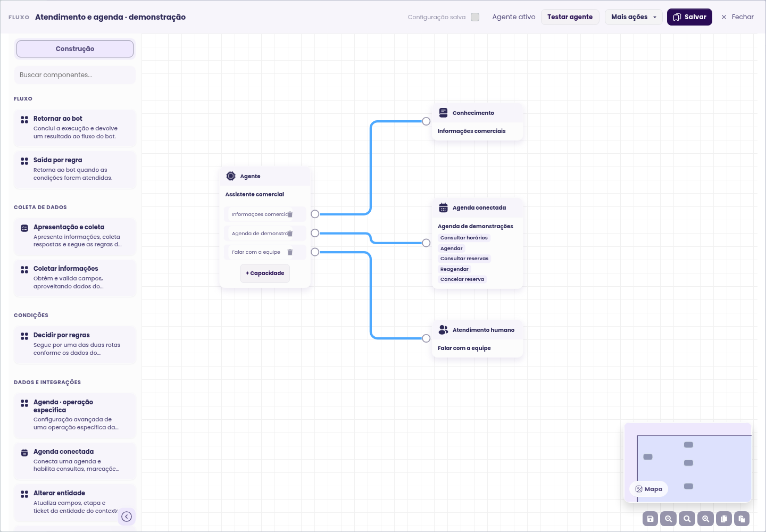Click the Conhecimento node input connector circle
Screen dimensions: 766x532
[426, 121]
